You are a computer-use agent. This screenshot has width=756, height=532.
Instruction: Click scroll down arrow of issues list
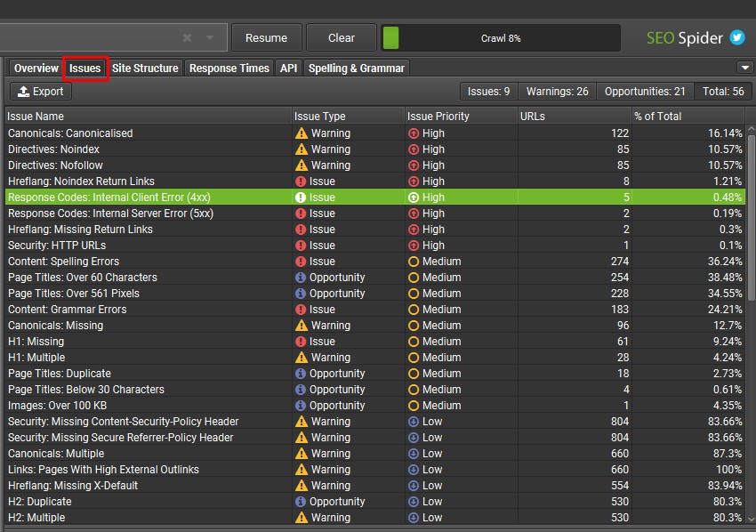(752, 520)
